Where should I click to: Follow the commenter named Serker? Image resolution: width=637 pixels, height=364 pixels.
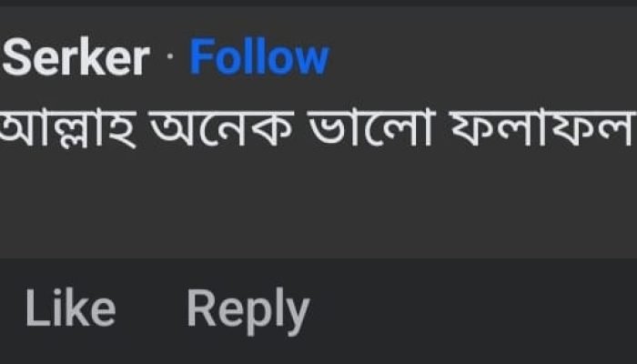[x=258, y=59]
